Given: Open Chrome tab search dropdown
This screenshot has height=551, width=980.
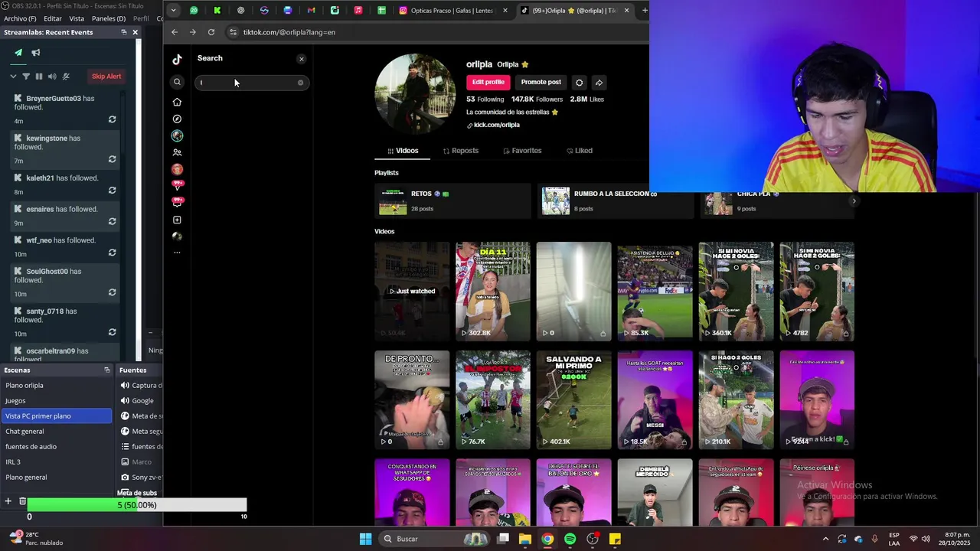Looking at the screenshot, I should pos(174,10).
